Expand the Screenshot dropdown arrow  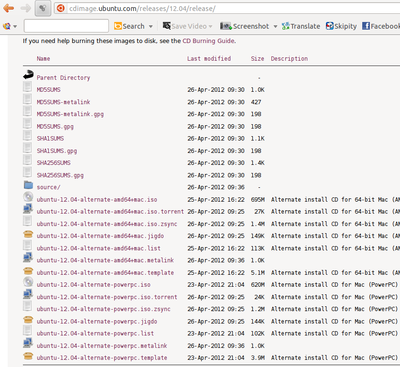[x=275, y=26]
